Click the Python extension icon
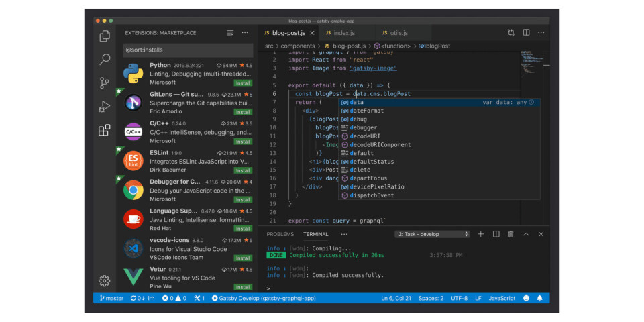The height and width of the screenshot is (322, 644). tap(133, 74)
